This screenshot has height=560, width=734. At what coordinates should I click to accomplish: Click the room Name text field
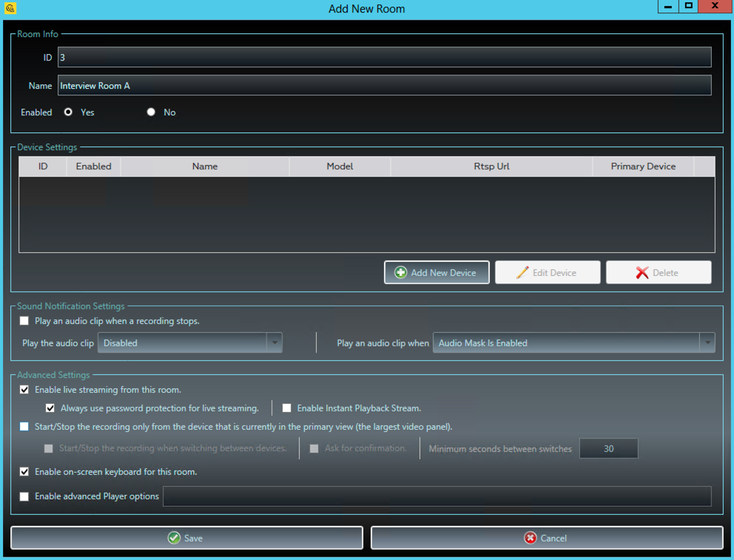[385, 86]
